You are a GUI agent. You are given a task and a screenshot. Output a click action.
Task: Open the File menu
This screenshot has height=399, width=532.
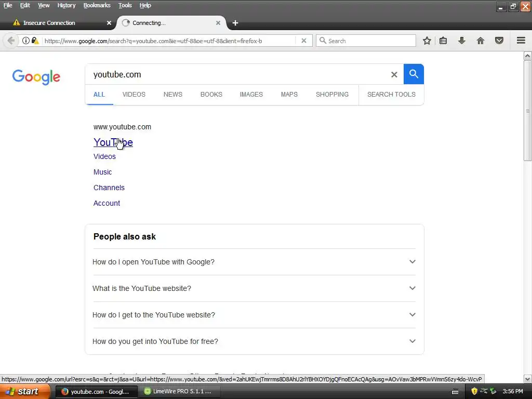[8, 5]
